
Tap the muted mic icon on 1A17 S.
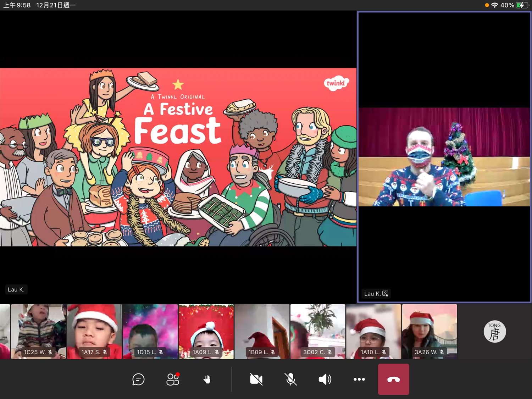coord(105,352)
